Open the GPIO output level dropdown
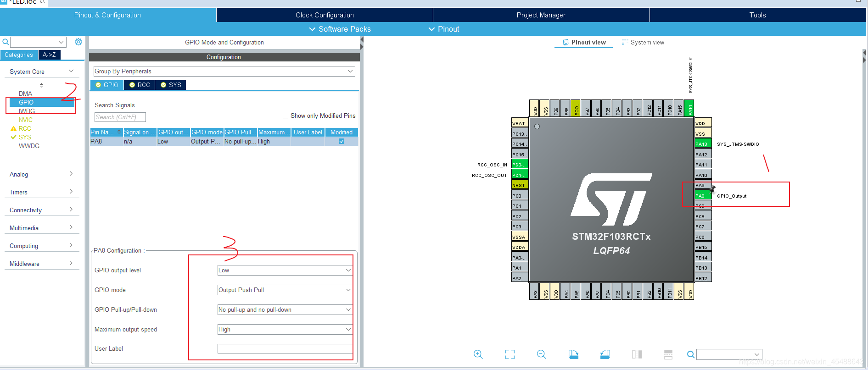This screenshot has height=370, width=868. [x=285, y=270]
